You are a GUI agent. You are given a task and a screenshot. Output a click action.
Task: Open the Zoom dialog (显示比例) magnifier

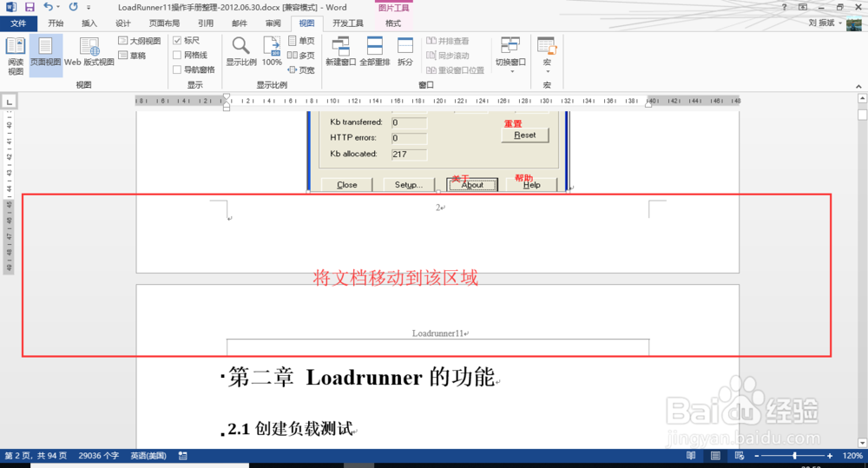[x=240, y=51]
